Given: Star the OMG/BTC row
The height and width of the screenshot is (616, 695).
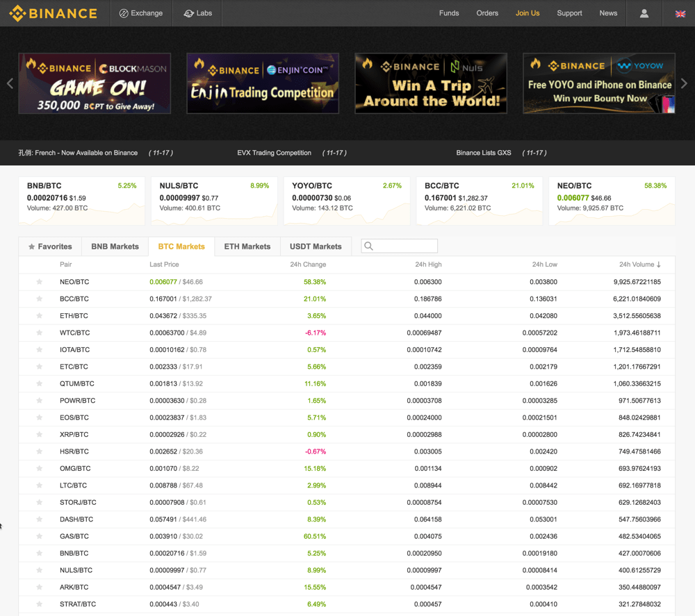Looking at the screenshot, I should click(40, 469).
